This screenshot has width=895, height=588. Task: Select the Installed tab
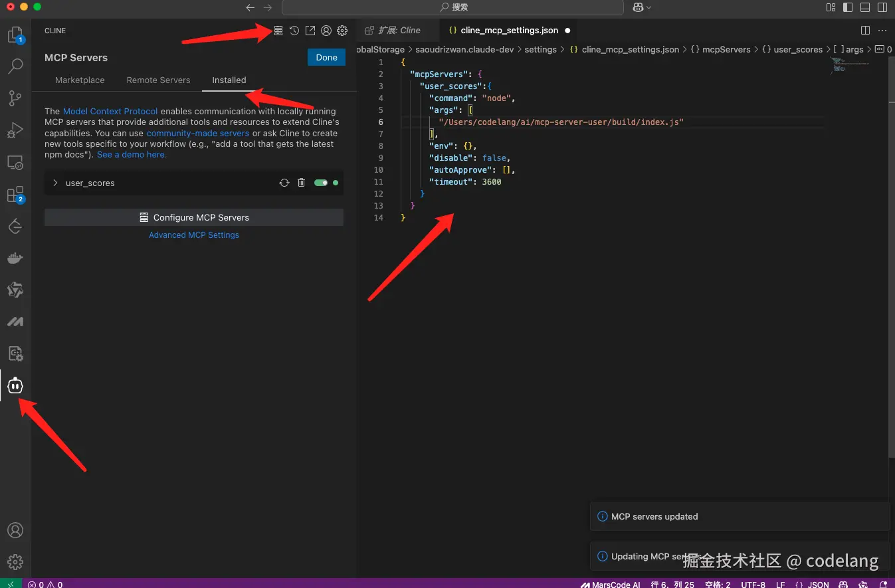click(x=229, y=80)
